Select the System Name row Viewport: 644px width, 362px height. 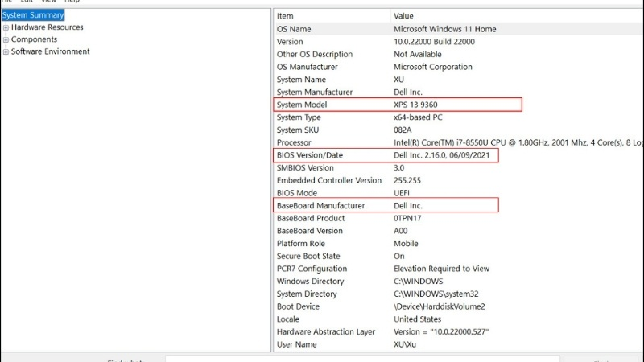coord(459,80)
